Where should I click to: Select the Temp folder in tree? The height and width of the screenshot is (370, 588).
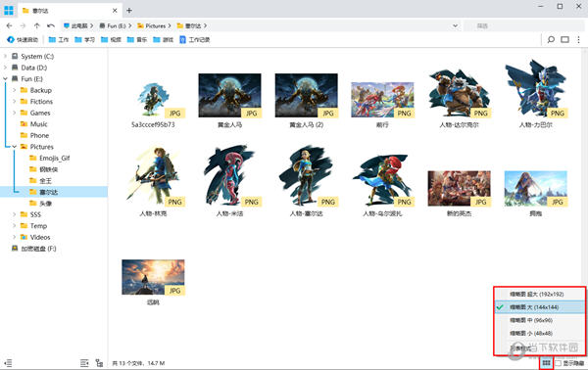33,226
